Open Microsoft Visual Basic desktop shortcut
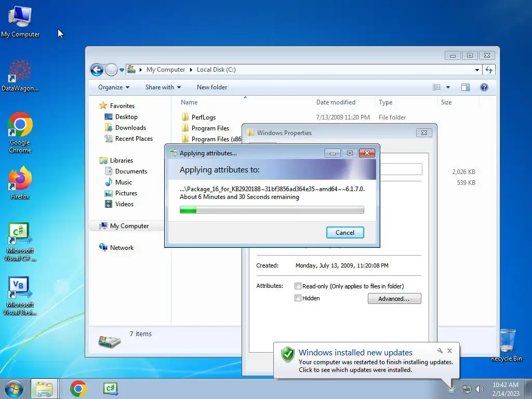The height and width of the screenshot is (399, 532). pyautogui.click(x=20, y=296)
